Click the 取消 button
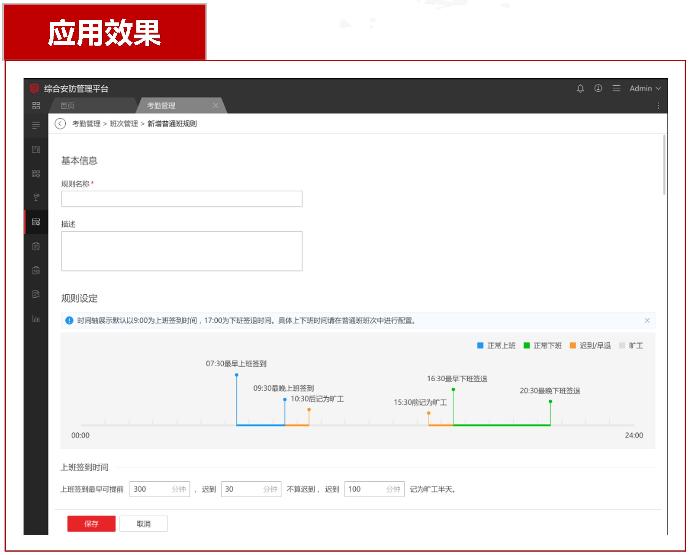The width and height of the screenshot is (690, 555). pos(144,524)
